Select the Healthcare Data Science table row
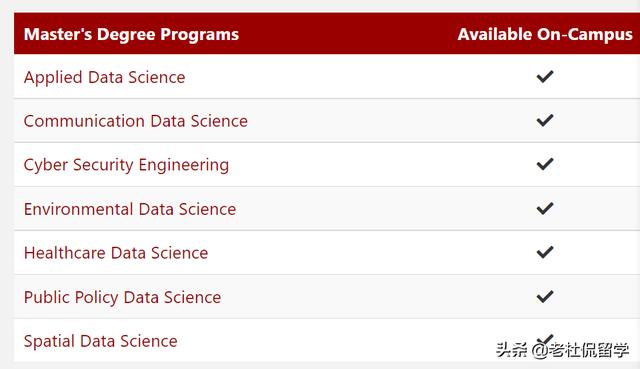The width and height of the screenshot is (640, 369). [327, 253]
